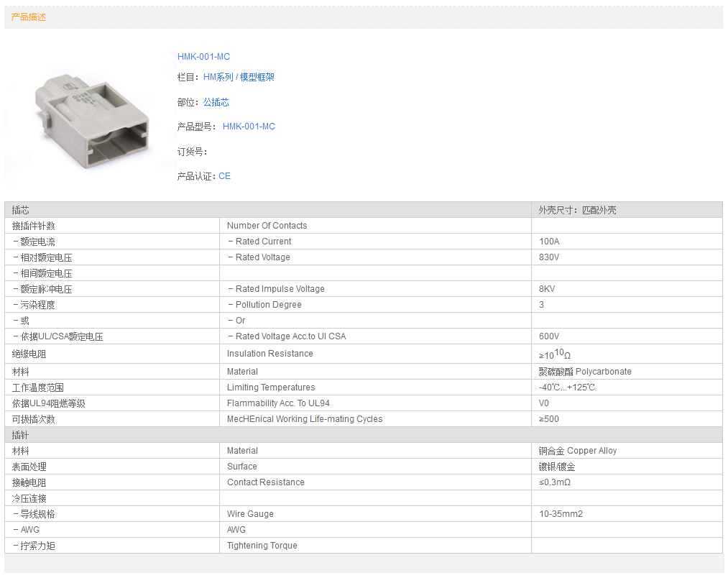Click the 830V rated voltage value

tap(549, 257)
